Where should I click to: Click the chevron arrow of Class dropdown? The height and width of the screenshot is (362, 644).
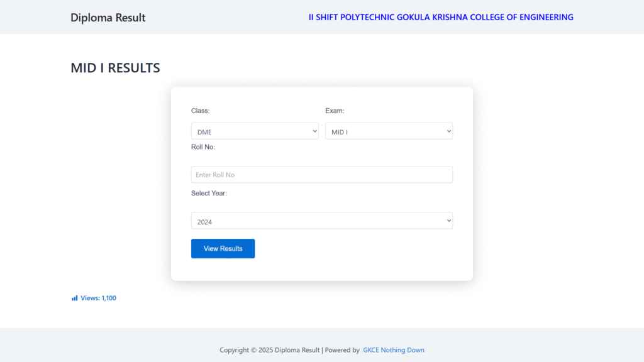pyautogui.click(x=314, y=131)
